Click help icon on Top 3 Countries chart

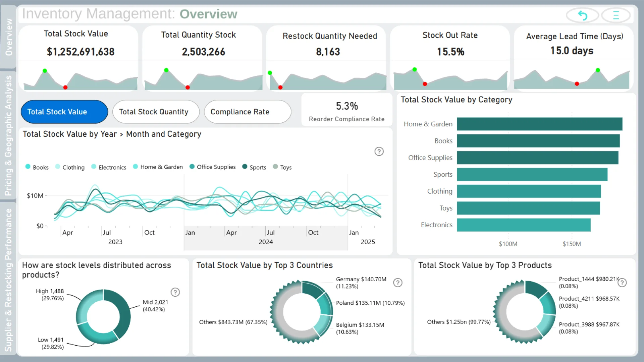[x=398, y=283]
